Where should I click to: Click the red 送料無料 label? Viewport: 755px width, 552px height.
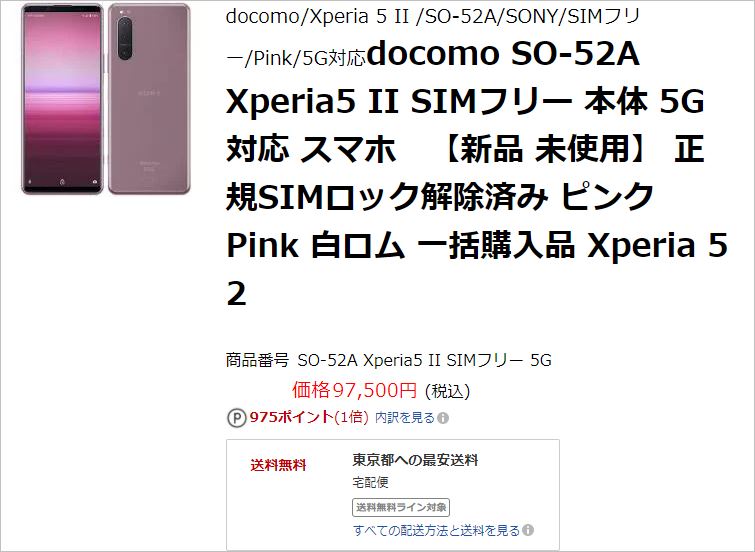coord(278,465)
